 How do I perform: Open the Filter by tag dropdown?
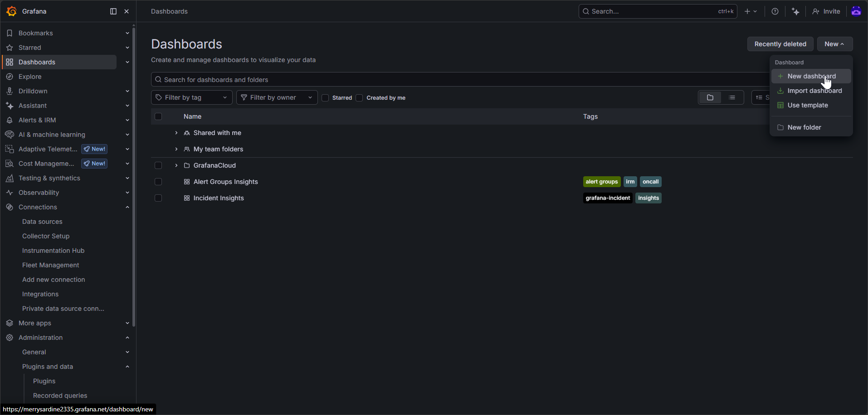pos(192,97)
